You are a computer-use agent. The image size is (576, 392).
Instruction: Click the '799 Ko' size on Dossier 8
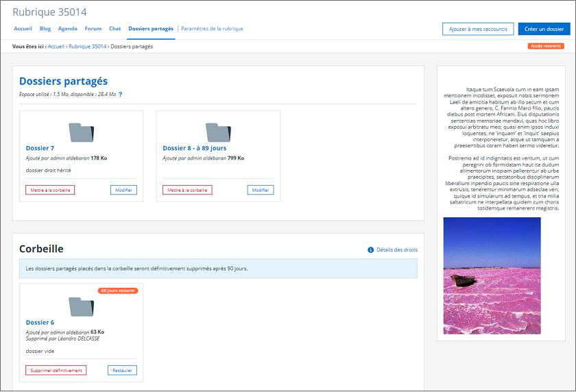coord(236,158)
